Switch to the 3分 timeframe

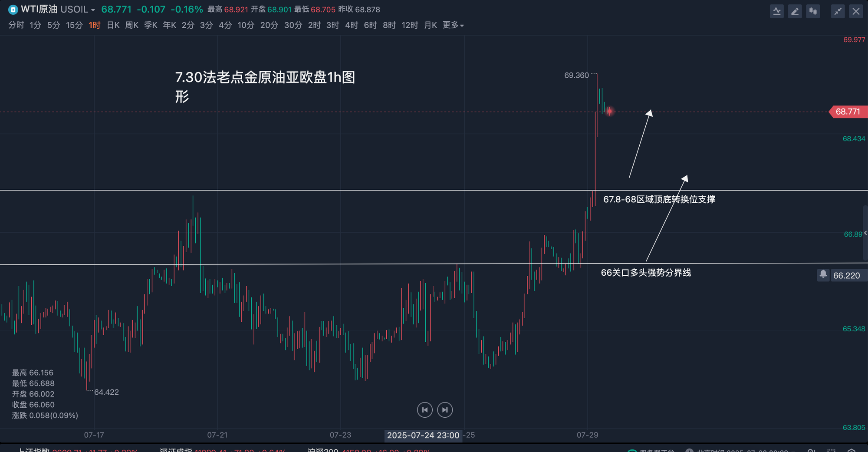tap(206, 25)
